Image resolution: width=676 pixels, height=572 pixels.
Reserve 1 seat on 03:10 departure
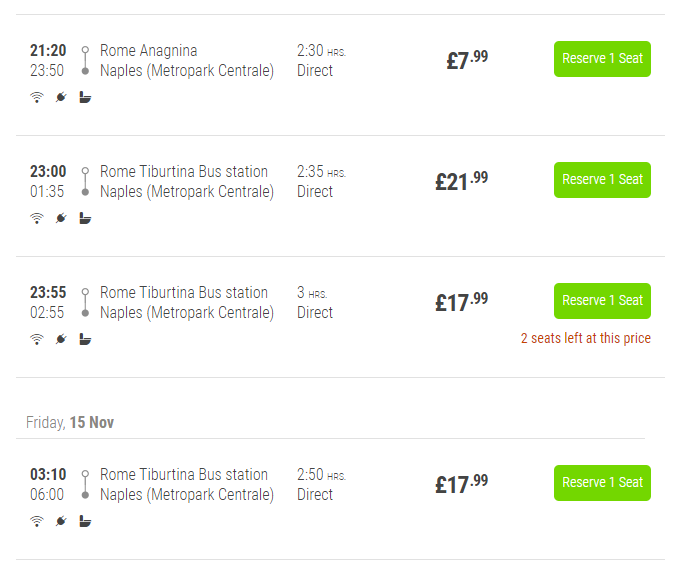(x=602, y=483)
